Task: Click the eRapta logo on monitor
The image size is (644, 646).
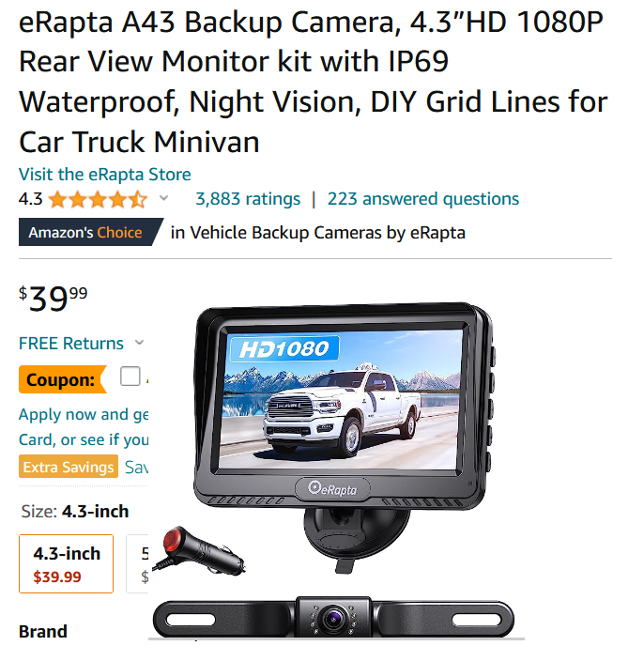Action: click(x=332, y=489)
